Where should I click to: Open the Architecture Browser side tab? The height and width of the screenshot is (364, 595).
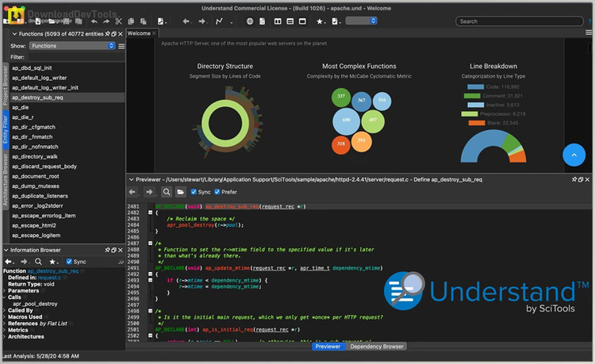pyautogui.click(x=6, y=179)
